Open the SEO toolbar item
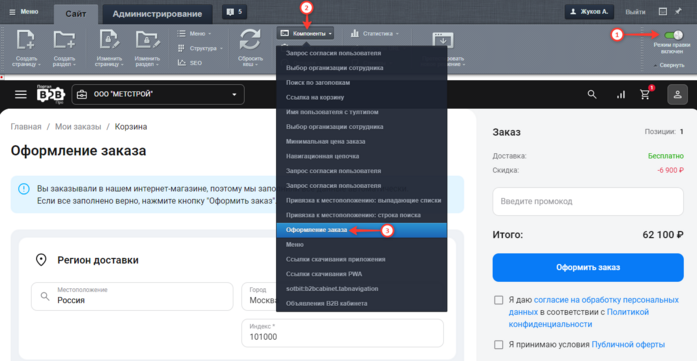This screenshot has width=697, height=361. (190, 63)
